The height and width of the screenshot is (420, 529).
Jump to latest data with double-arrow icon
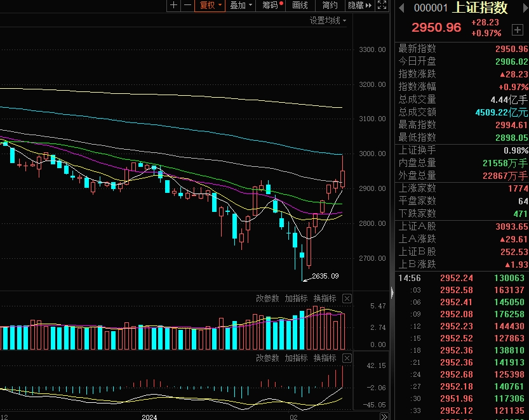coord(384,417)
